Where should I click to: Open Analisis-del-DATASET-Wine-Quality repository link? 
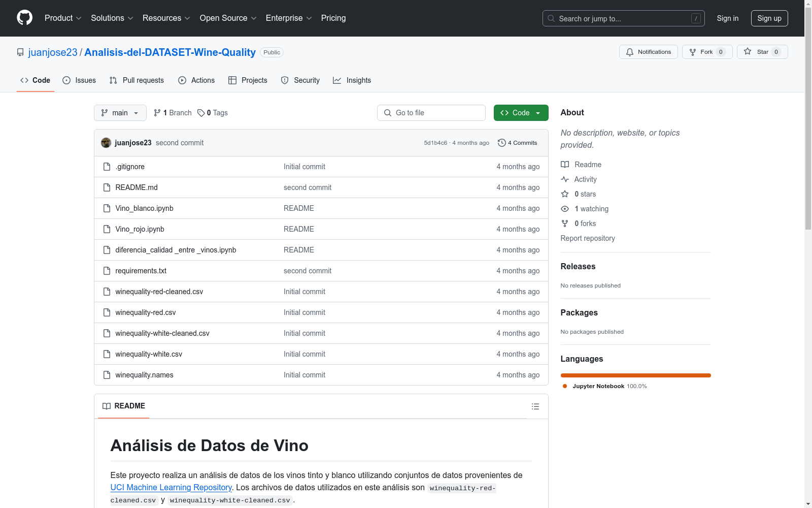(170, 52)
